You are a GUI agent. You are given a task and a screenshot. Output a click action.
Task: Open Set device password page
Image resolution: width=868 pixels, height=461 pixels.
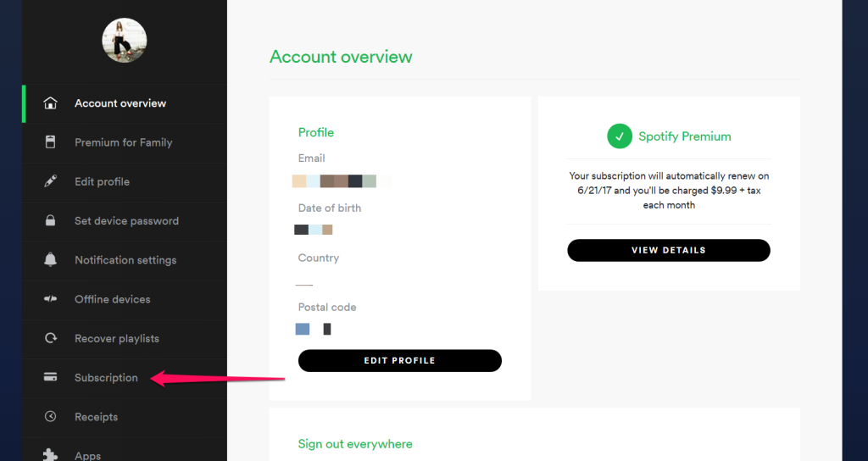pos(126,221)
